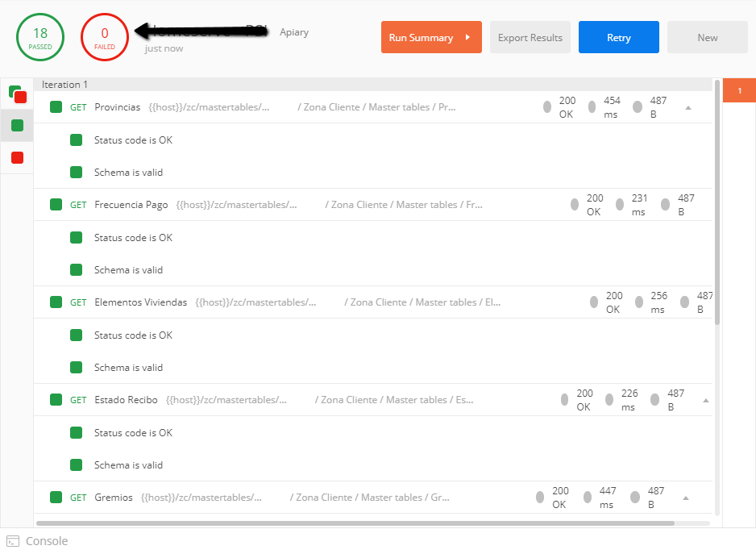Click the 454 ms response time for Provincias
The width and height of the screenshot is (756, 554).
(x=612, y=107)
